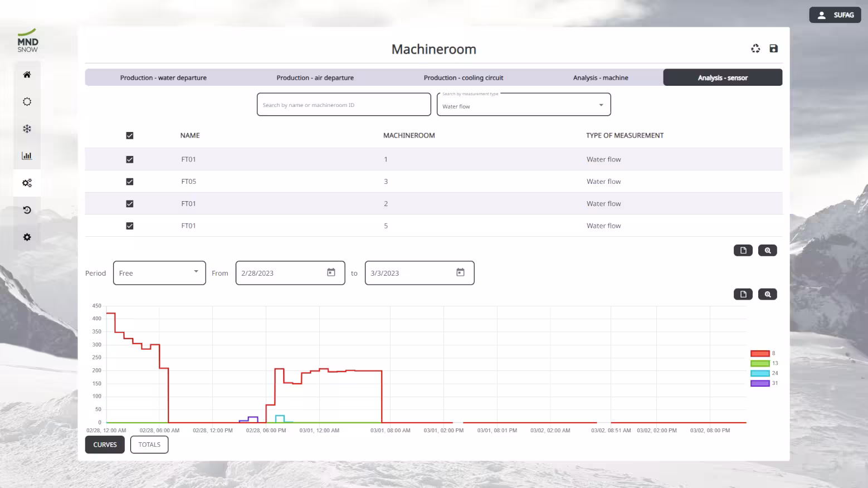Click the SUFAG user account button
Viewport: 868px width, 488px height.
(835, 15)
